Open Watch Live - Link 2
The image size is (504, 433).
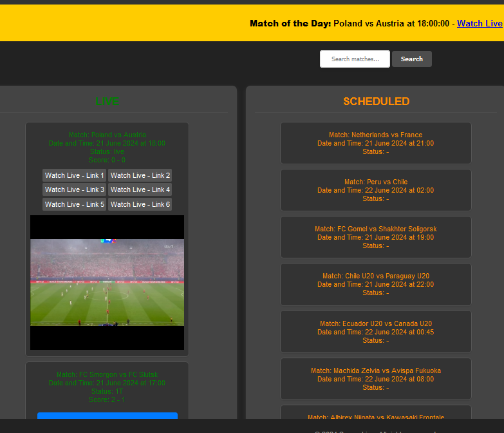coord(140,175)
